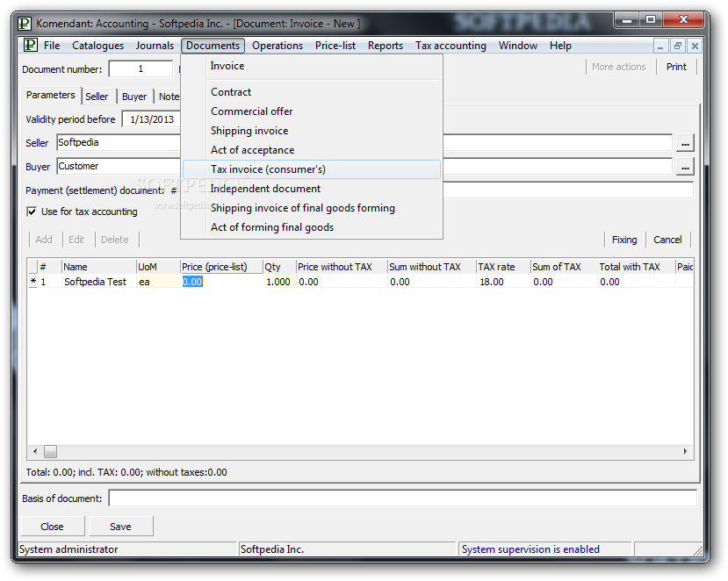Screen dimensions: 728x581
Task: Click the row selector asterisk for row 1
Action: 33,281
